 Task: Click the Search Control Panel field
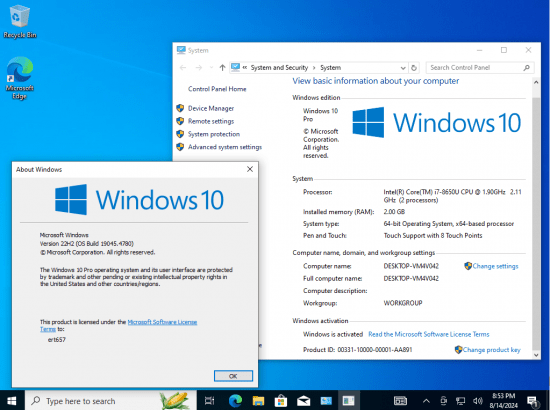480,68
